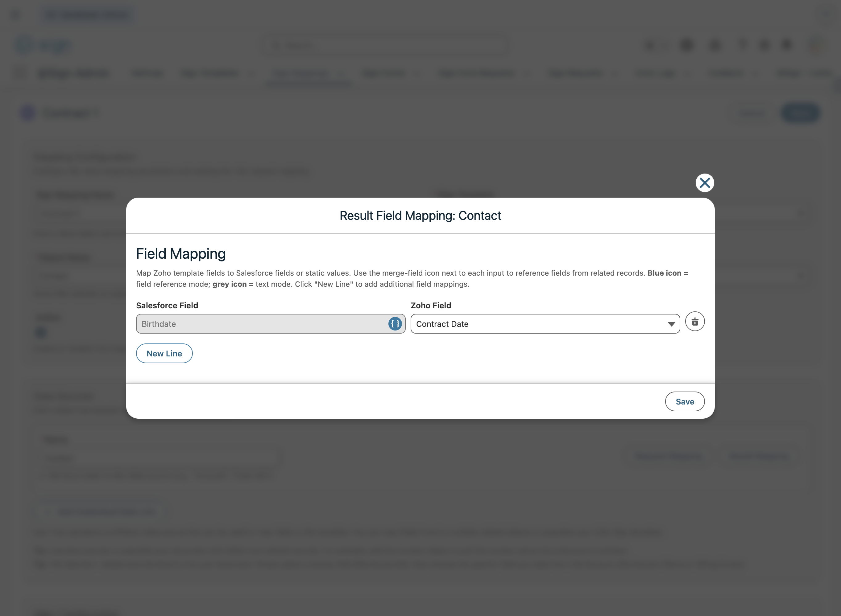Click the blurred record icon beside page title
The height and width of the screenshot is (616, 841).
28,113
